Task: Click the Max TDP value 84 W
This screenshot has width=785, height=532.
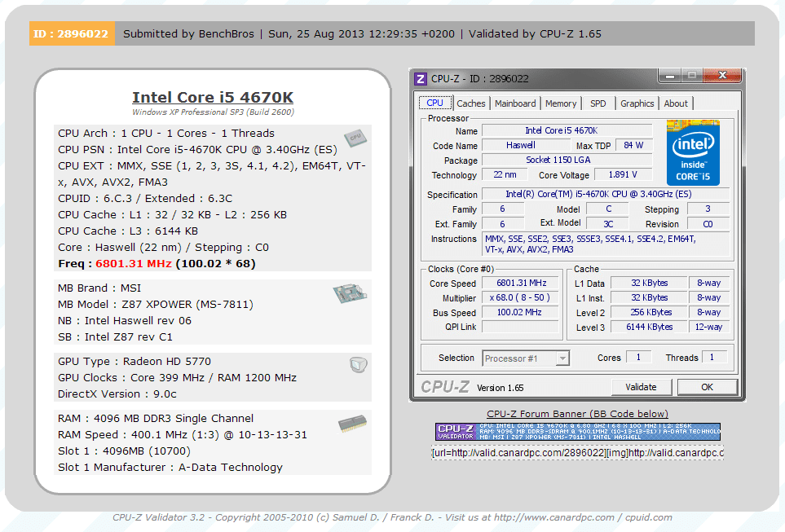Action: click(633, 145)
